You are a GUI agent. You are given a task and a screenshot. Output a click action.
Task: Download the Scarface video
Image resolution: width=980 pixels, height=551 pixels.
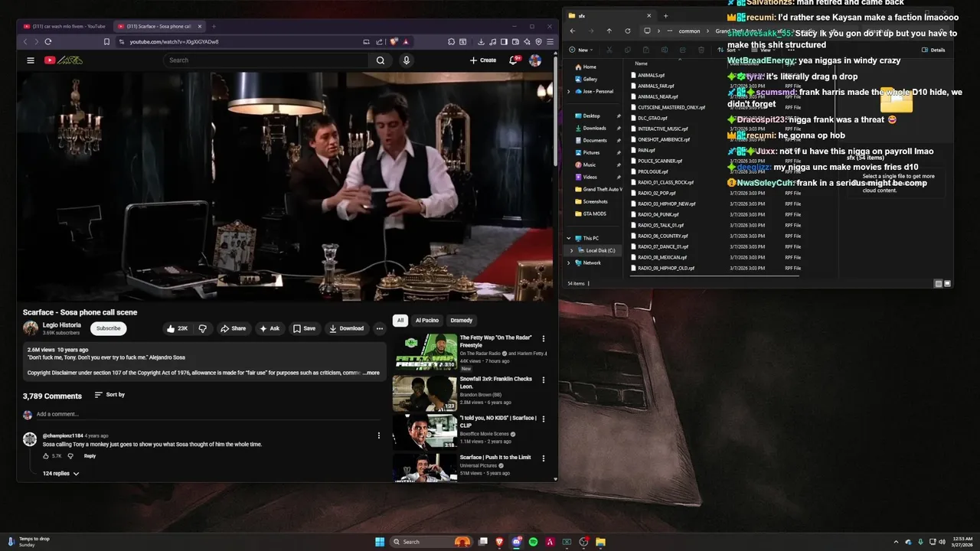(346, 328)
